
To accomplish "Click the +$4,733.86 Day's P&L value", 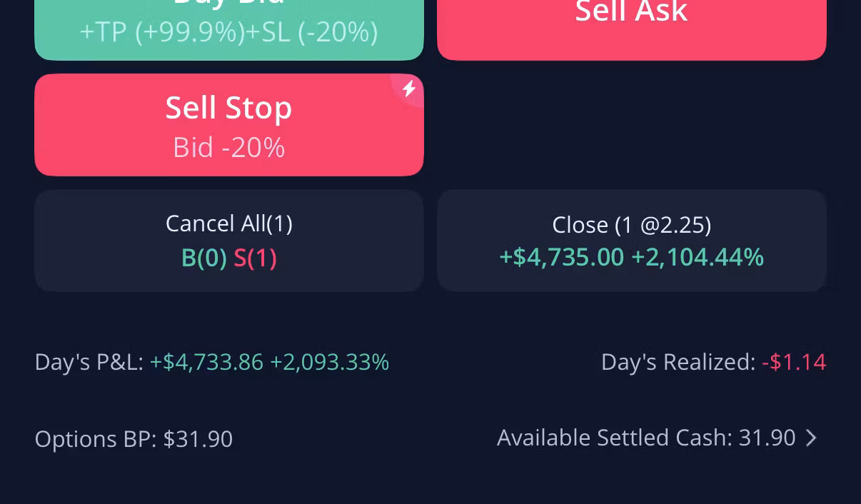I will 206,363.
